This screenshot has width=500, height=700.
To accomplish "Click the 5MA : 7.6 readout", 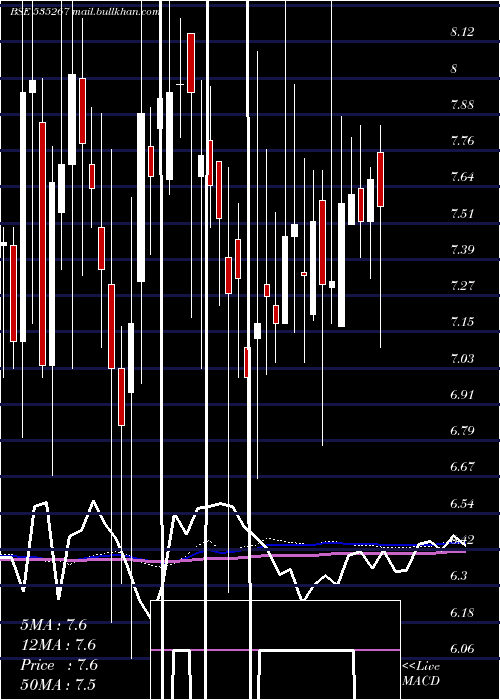I will pyautogui.click(x=54, y=625).
